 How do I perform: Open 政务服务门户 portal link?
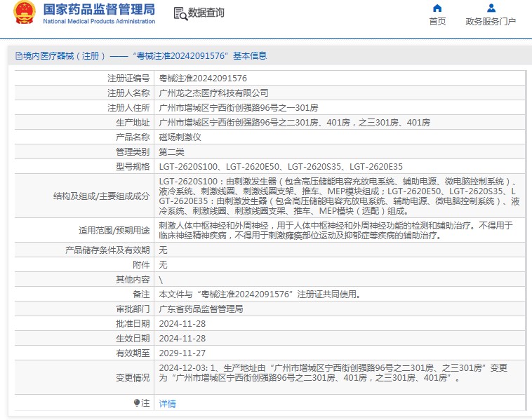(491, 21)
